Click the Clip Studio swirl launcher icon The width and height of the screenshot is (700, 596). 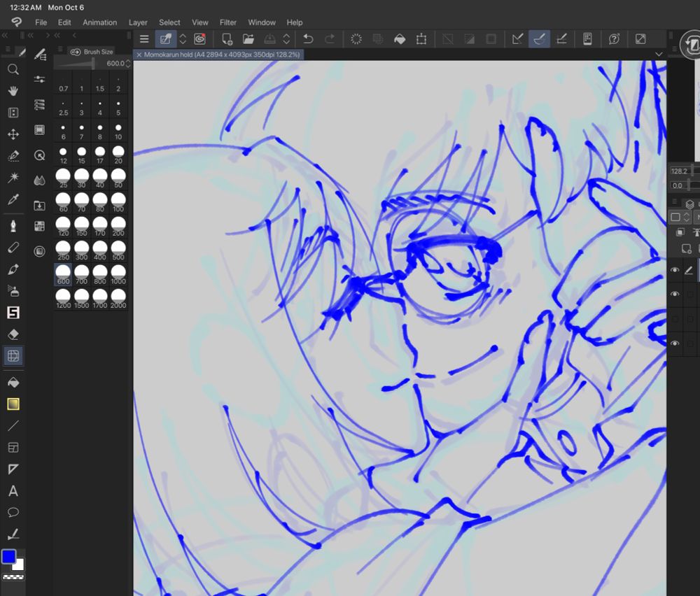(199, 39)
